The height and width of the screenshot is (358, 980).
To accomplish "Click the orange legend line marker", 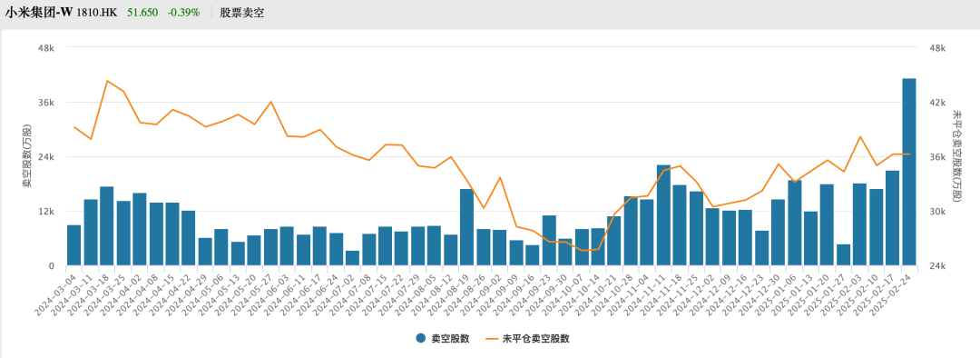I will click(492, 339).
